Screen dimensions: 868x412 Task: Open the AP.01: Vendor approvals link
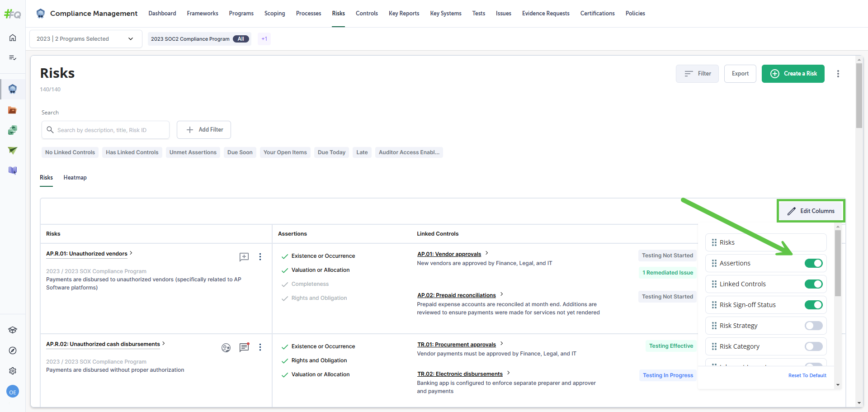point(449,254)
